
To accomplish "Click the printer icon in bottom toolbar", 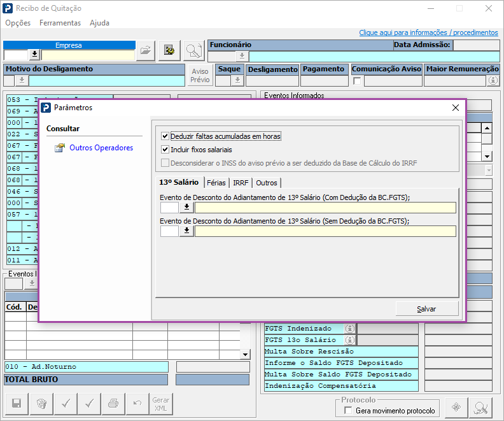I will [113, 403].
